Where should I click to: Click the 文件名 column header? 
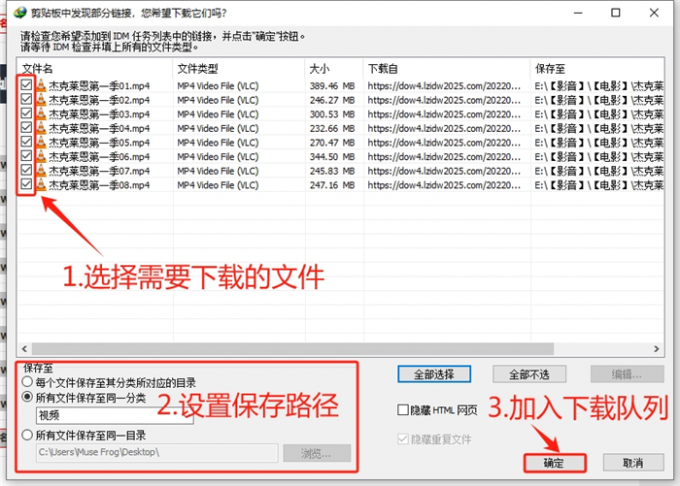coord(95,68)
